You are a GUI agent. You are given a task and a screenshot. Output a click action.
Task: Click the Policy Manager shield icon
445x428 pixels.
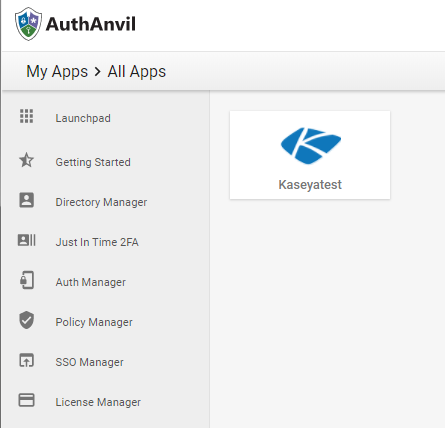click(26, 320)
